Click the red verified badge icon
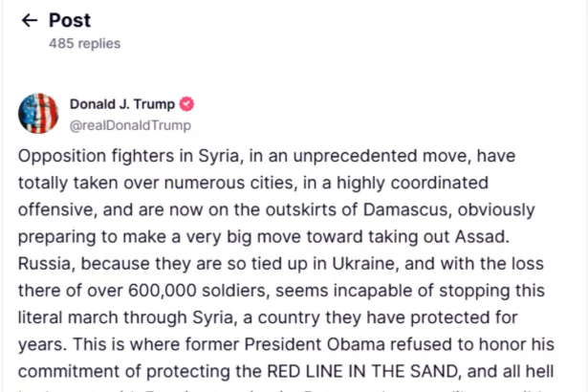Screen dimensions: 588x392 [187, 104]
